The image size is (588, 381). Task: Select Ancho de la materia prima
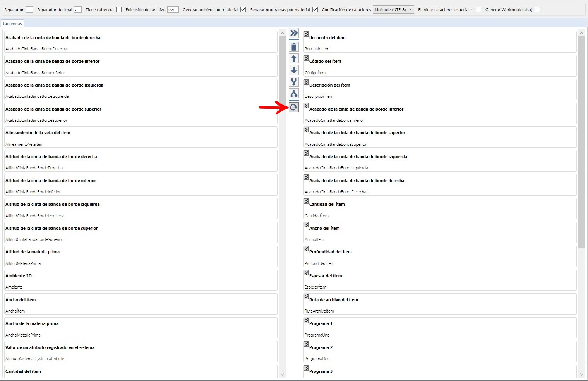pyautogui.click(x=141, y=328)
